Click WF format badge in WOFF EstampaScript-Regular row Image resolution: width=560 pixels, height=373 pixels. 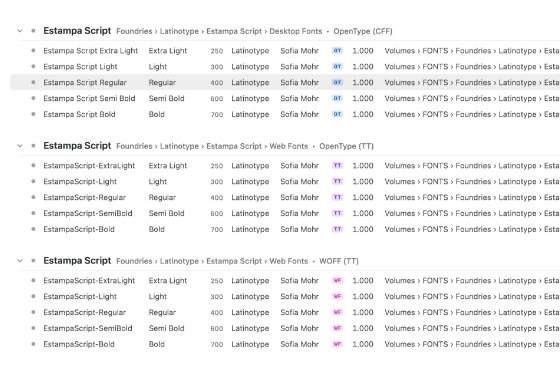[x=337, y=312]
